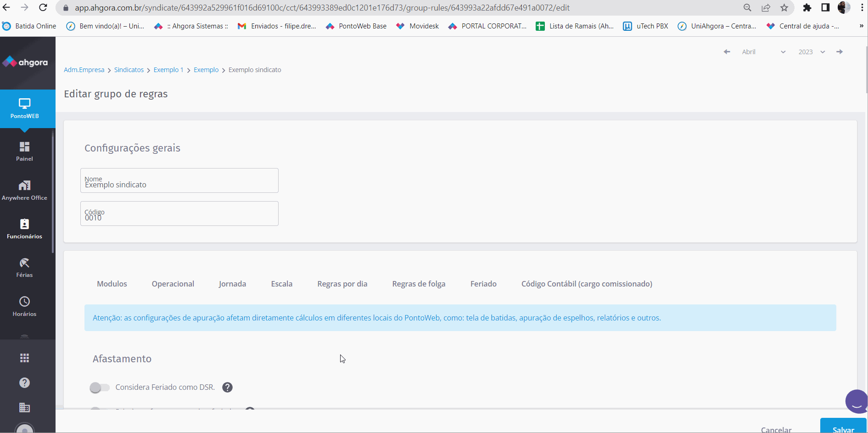
Task: Open Batida Online bookmark
Action: (30, 26)
